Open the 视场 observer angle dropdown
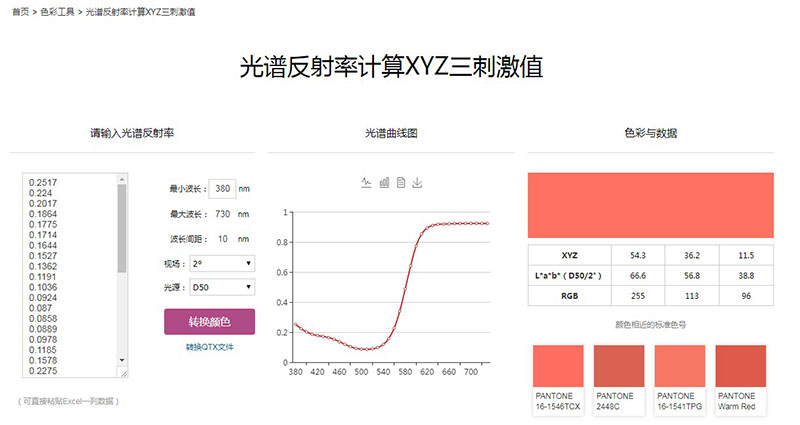 (x=222, y=264)
